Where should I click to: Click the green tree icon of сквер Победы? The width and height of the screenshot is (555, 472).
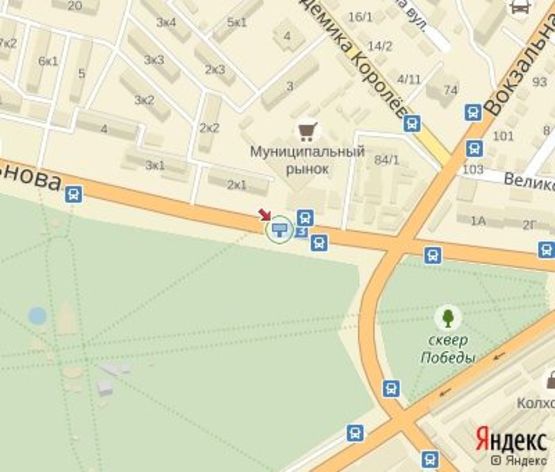click(x=448, y=317)
